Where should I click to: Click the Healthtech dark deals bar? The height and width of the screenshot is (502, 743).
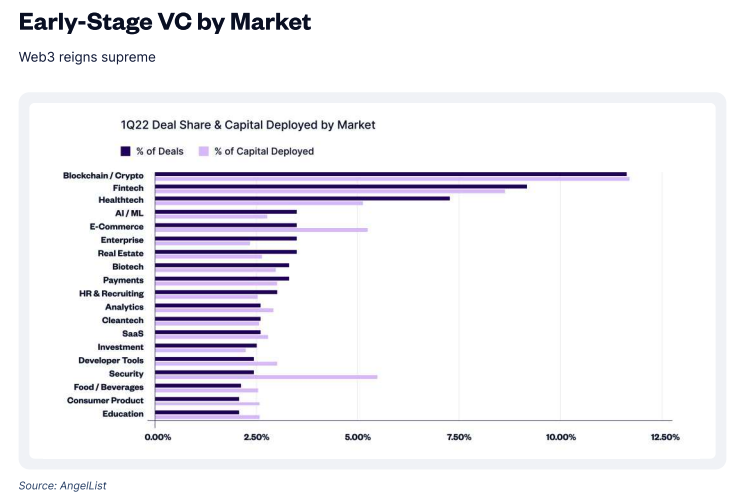pos(302,199)
